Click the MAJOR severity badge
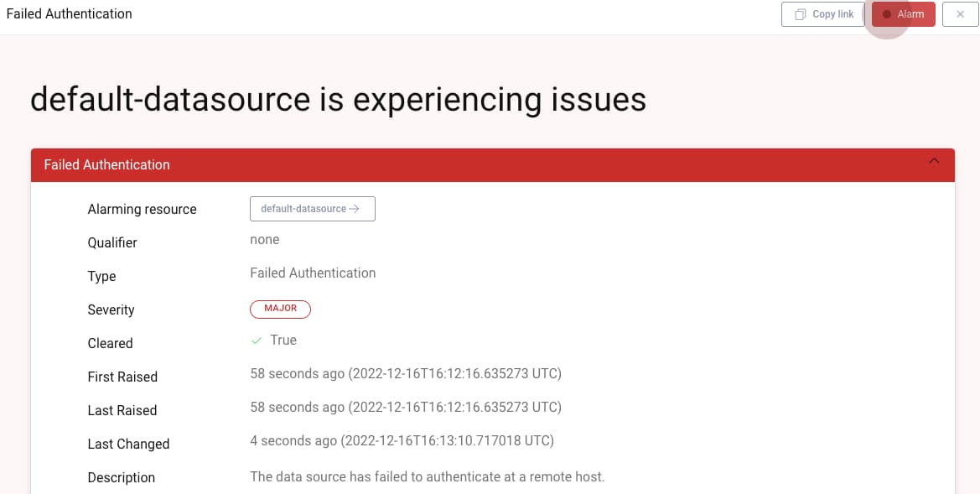This screenshot has width=980, height=494. click(x=280, y=309)
